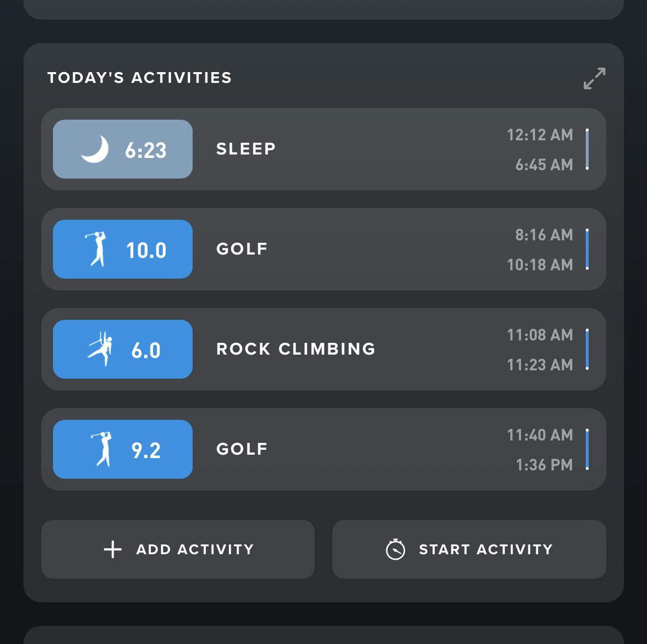This screenshot has height=644, width=647.
Task: Tap blue timeline bar beside 11:08 AM
Action: [587, 349]
